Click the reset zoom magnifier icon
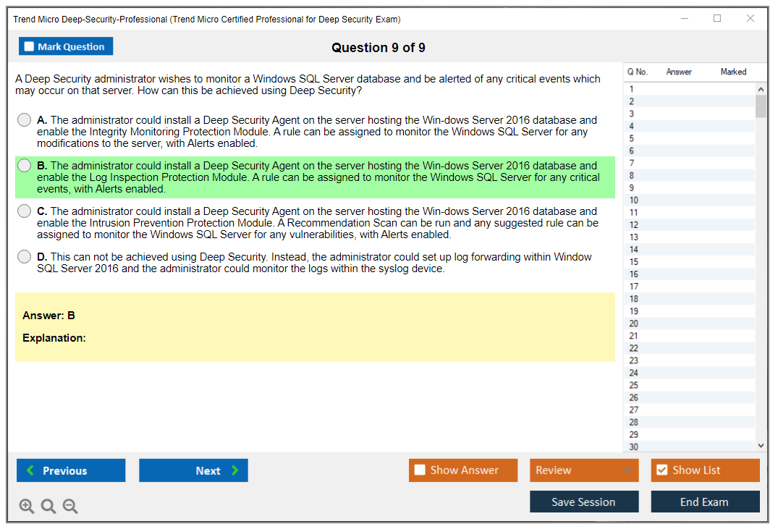778x532 pixels. [48, 507]
